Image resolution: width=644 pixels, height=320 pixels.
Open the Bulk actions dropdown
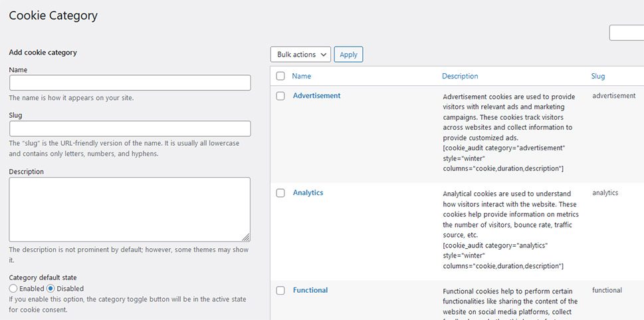(x=300, y=55)
